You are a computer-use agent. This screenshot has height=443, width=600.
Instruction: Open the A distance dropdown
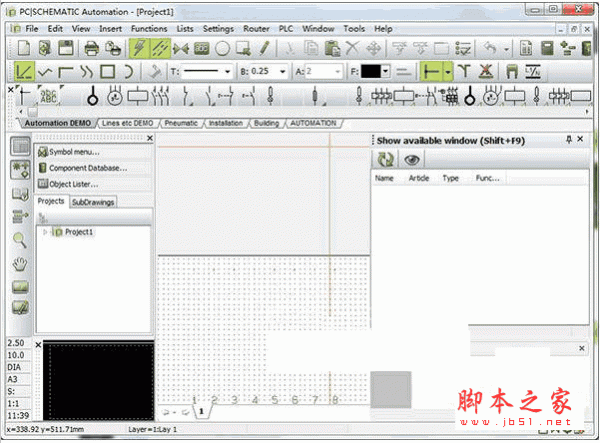338,72
